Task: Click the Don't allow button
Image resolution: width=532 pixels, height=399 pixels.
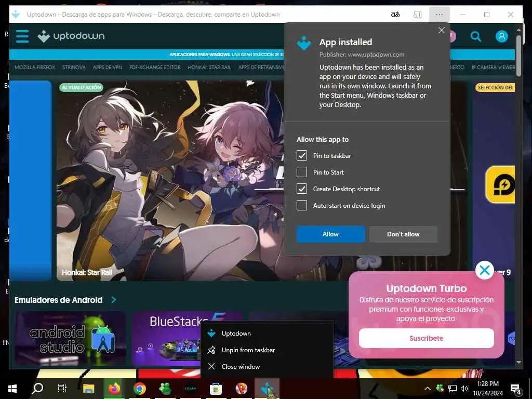Action: [x=403, y=234]
